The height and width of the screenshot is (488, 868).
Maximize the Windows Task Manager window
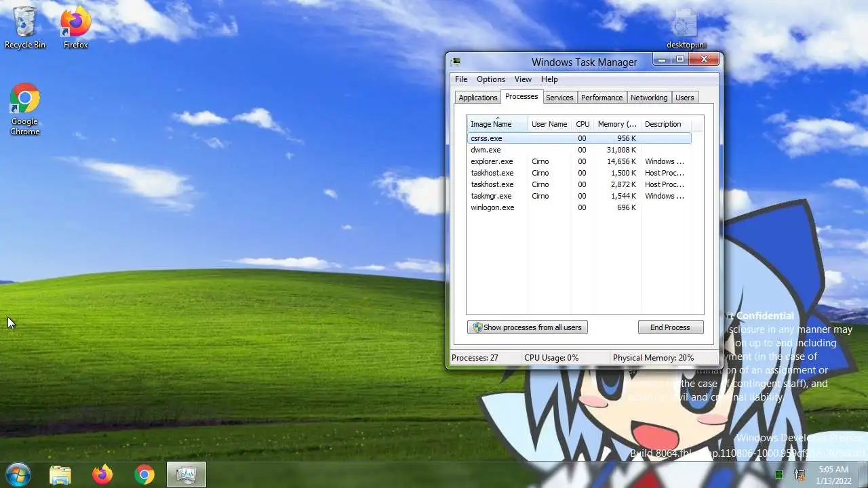(680, 60)
